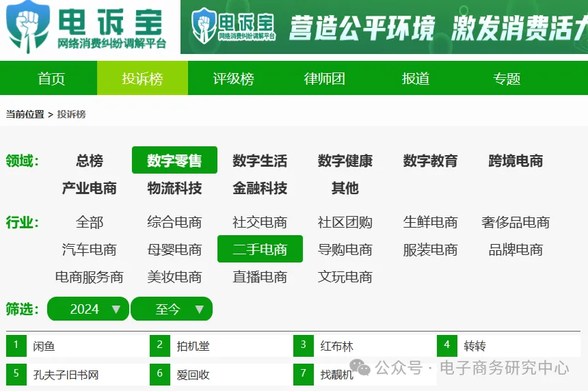The image size is (588, 391).
Task: Choose 美妆电商 industry option
Action: point(174,277)
